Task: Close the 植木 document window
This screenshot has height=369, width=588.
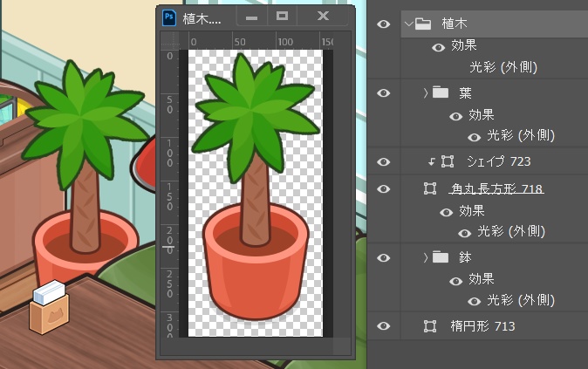Action: pos(323,16)
